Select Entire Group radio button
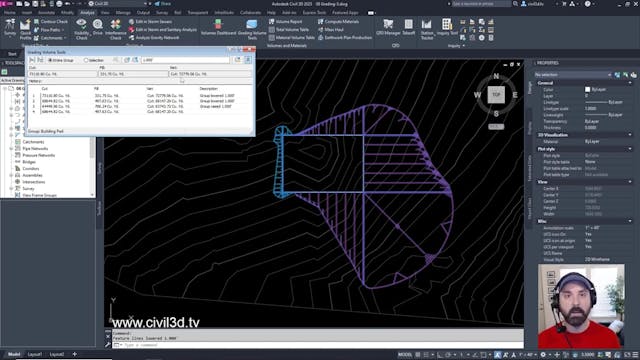 pos(61,60)
